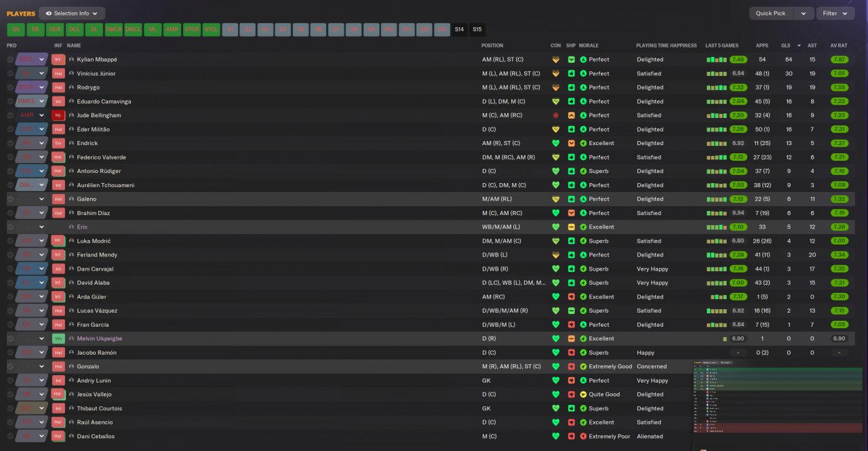Screen dimensions: 868x451
Task: Click Jude Bellingham's red injury condition icon
Action: (556, 115)
